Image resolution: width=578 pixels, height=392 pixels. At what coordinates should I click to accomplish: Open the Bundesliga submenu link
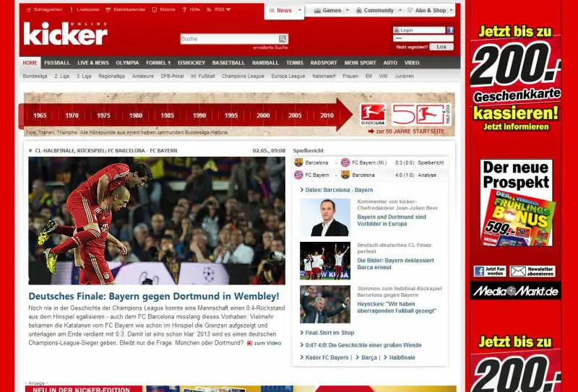35,77
